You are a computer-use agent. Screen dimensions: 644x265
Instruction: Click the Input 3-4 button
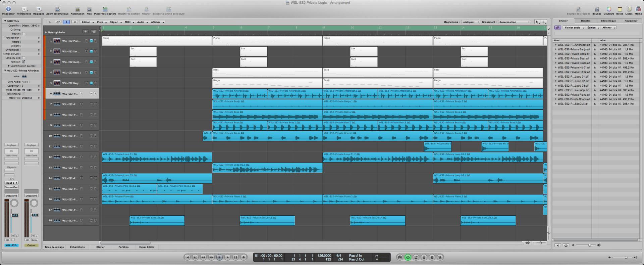(11, 183)
